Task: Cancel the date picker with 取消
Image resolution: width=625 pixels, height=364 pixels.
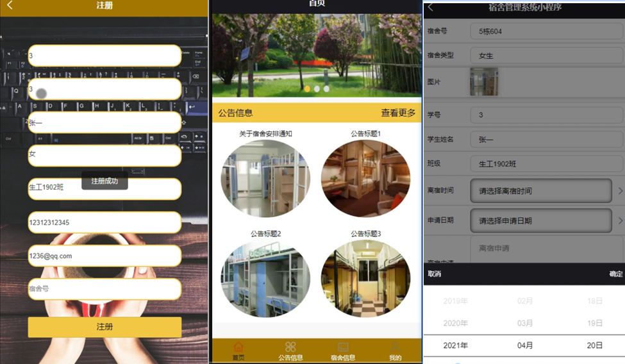Action: 434,274
